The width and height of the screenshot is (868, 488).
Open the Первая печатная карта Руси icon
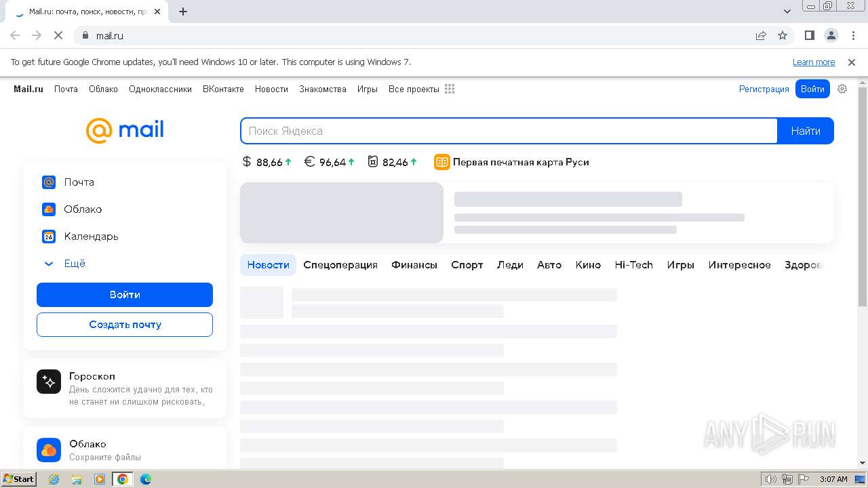coord(442,162)
